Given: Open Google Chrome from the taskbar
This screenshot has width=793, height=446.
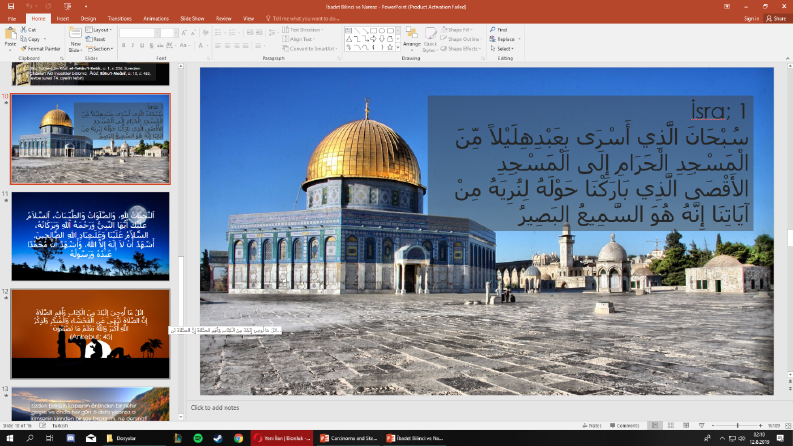Looking at the screenshot, I should tap(238, 438).
